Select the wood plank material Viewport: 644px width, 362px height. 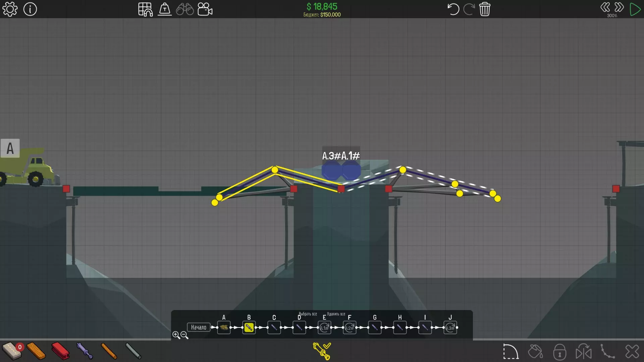[36, 351]
